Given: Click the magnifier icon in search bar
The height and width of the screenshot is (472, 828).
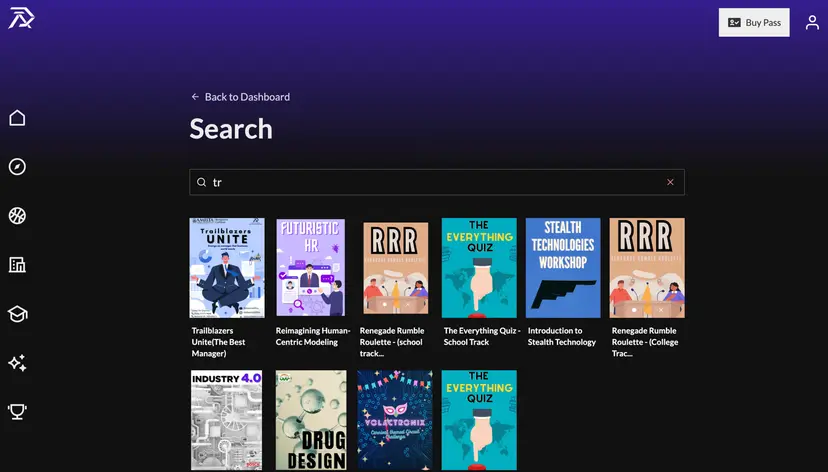Looking at the screenshot, I should click(x=201, y=182).
